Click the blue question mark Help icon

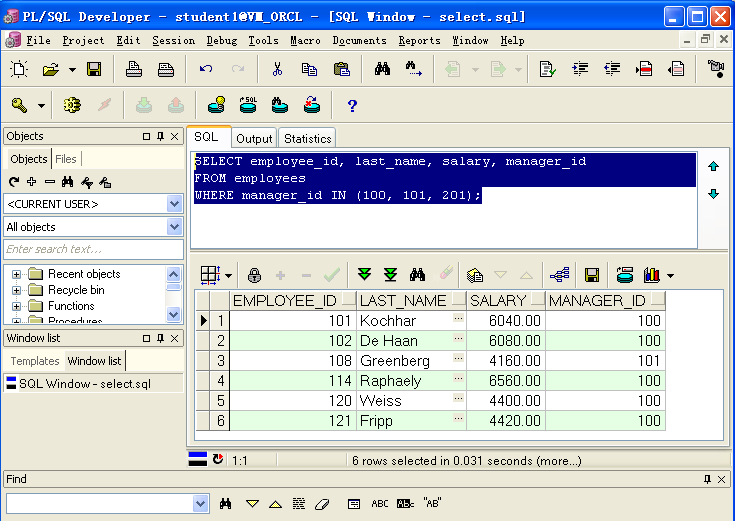(352, 106)
